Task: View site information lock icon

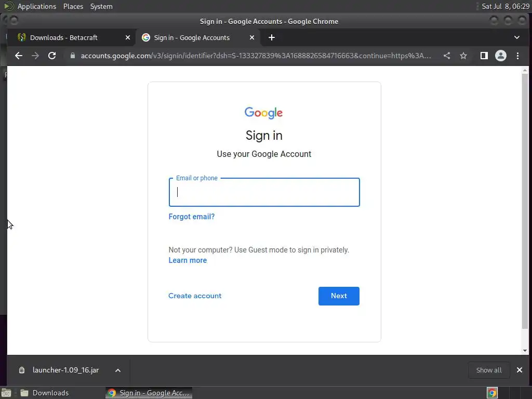Action: (73, 56)
